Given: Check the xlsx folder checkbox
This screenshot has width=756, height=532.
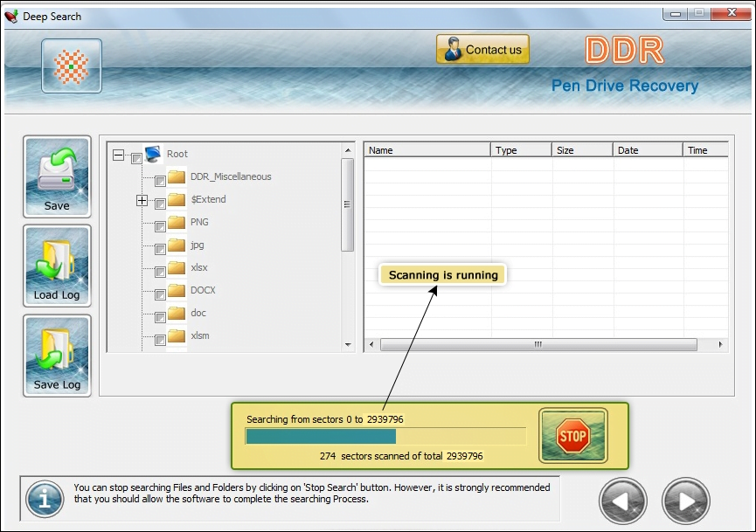Looking at the screenshot, I should tap(160, 272).
